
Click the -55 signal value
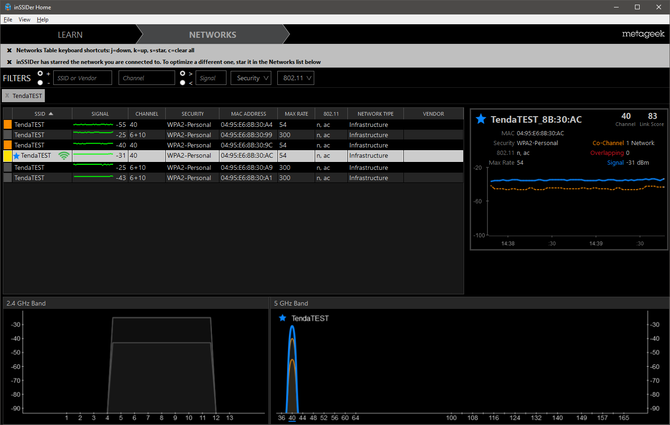(x=121, y=125)
